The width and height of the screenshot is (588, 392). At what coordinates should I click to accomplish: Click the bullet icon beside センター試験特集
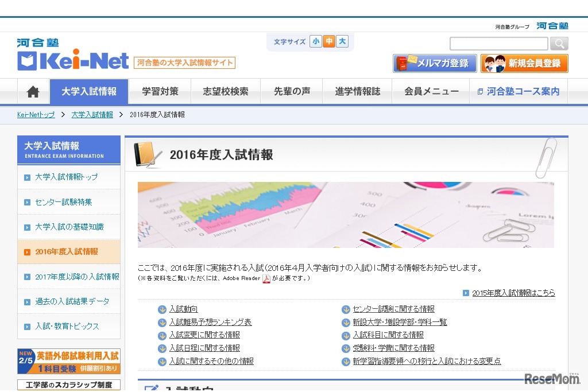pyautogui.click(x=27, y=203)
